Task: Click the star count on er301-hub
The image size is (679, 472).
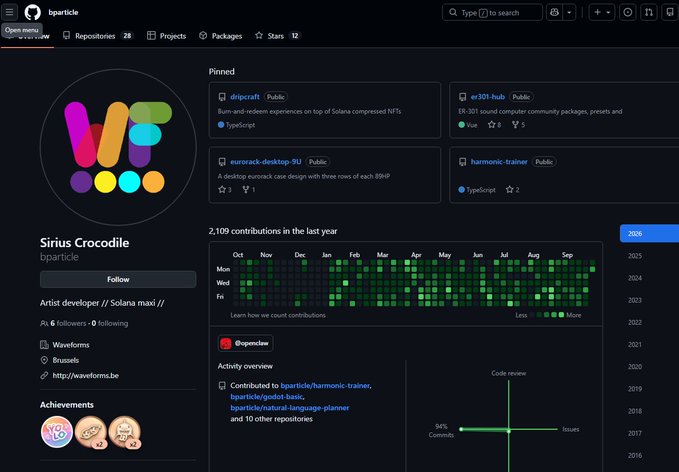Action: (x=494, y=125)
